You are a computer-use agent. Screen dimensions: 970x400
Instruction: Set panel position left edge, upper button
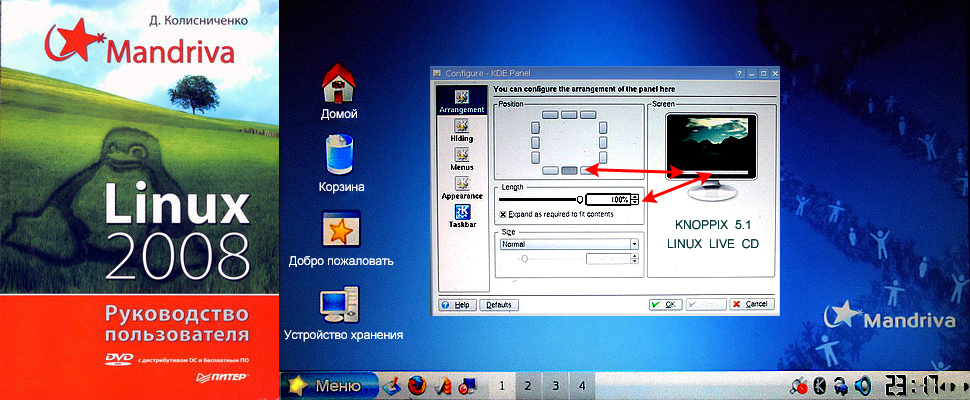[x=536, y=128]
